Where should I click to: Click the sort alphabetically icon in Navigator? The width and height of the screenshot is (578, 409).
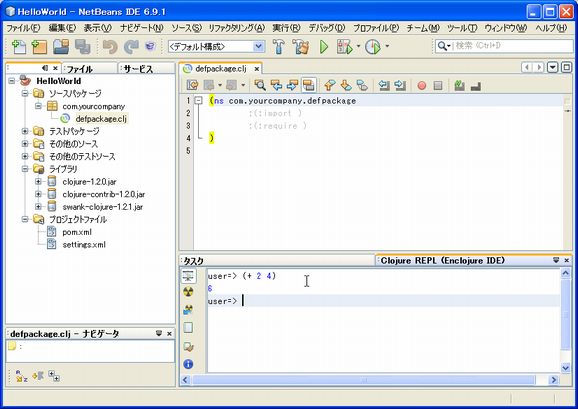coord(21,376)
